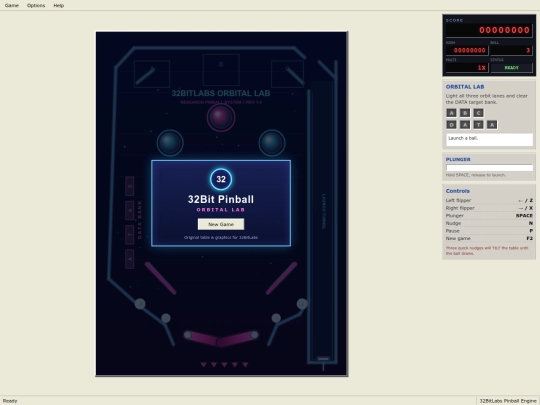540x405 pixels.
Task: Click the PLUNGER panel heading
Action: [x=458, y=159]
